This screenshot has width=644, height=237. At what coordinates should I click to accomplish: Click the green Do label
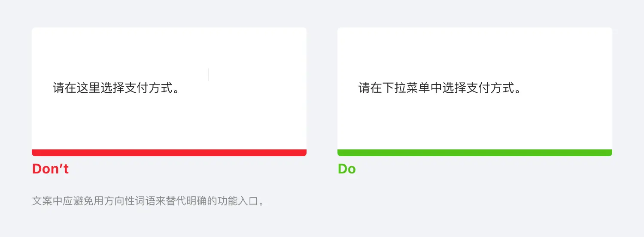(346, 169)
